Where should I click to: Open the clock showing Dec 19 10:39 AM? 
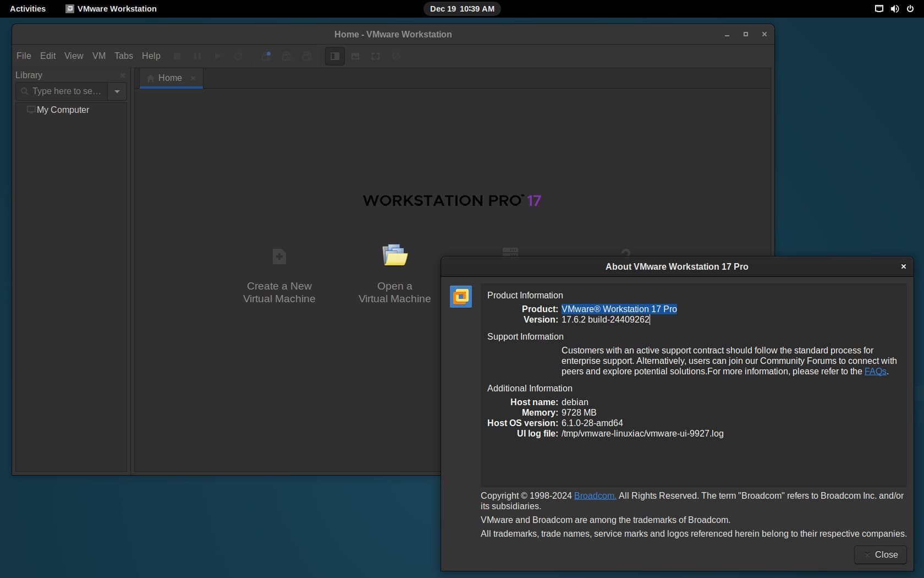coord(462,9)
